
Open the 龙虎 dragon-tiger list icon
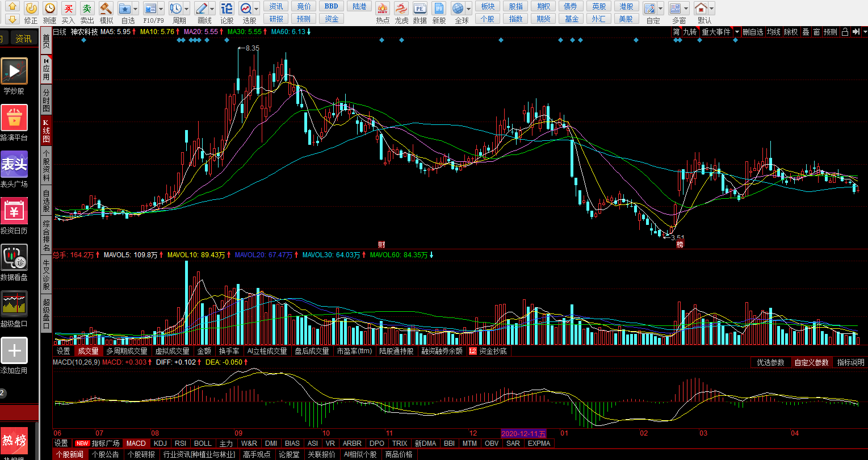click(401, 9)
